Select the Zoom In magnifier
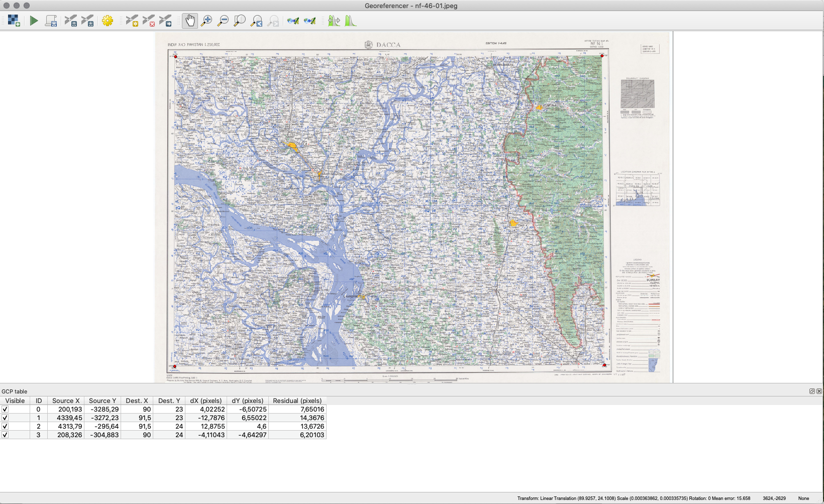Screen dimensions: 824x504 click(x=207, y=21)
